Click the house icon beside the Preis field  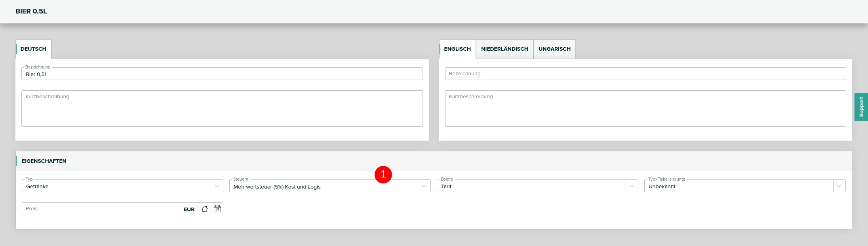point(205,209)
